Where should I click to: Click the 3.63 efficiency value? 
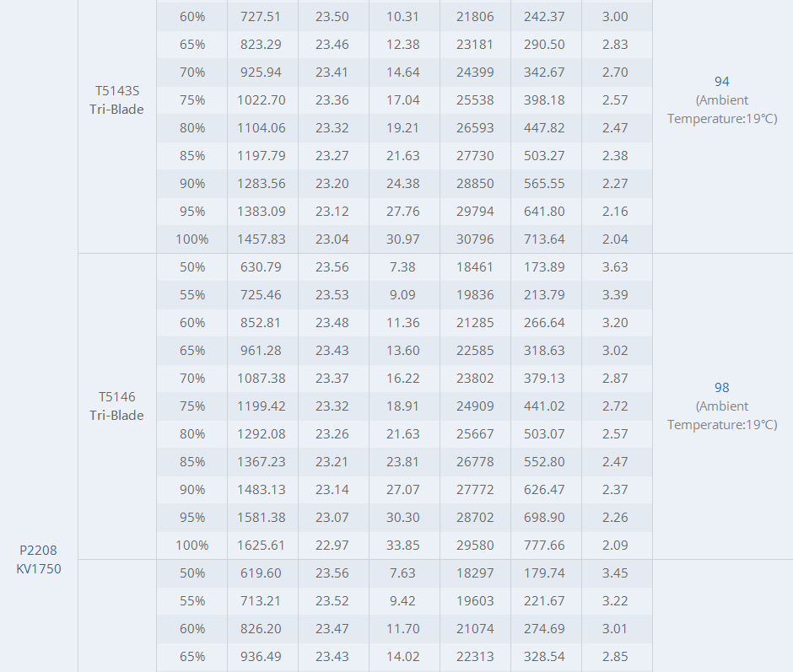point(615,267)
